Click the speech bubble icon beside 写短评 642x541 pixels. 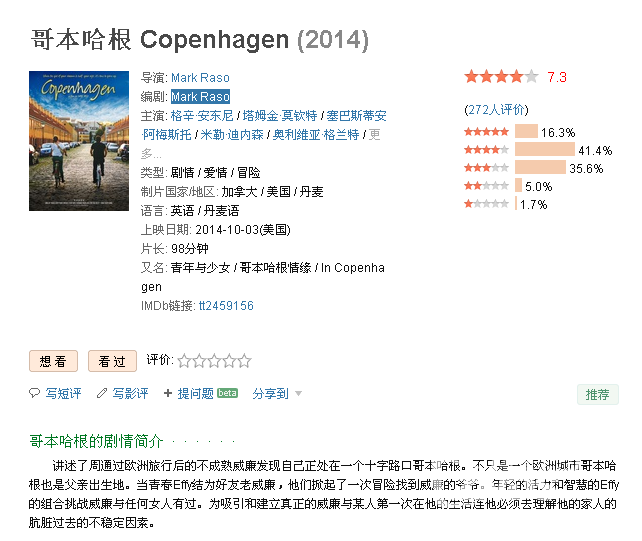point(34,393)
